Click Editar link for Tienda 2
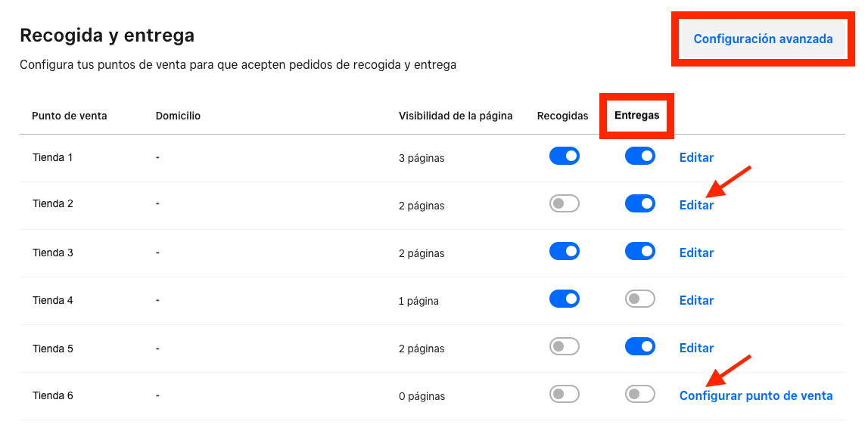This screenshot has width=868, height=440. pyautogui.click(x=696, y=205)
